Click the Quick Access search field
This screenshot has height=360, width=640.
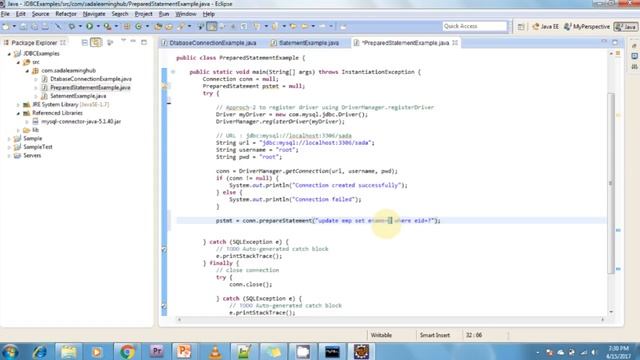click(x=475, y=26)
